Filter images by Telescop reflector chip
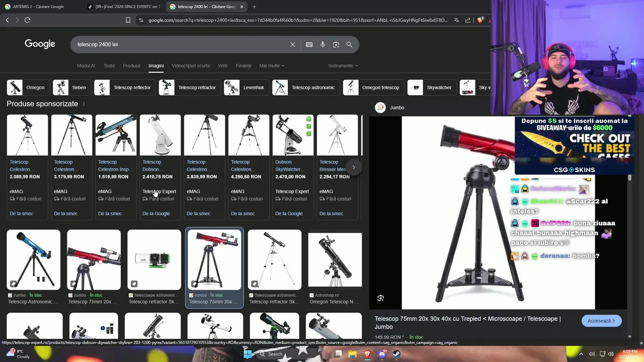This screenshot has height=362, width=644. (x=124, y=87)
